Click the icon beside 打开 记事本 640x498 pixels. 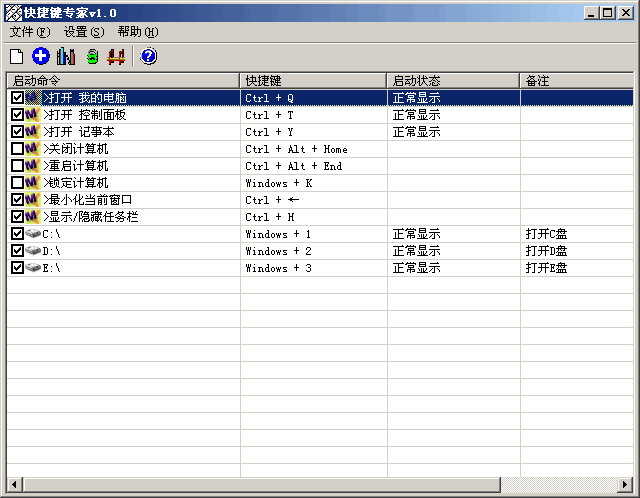[33, 132]
